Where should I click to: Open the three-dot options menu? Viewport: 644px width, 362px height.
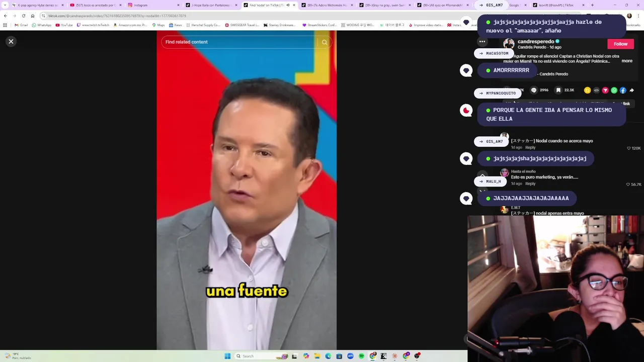click(482, 42)
